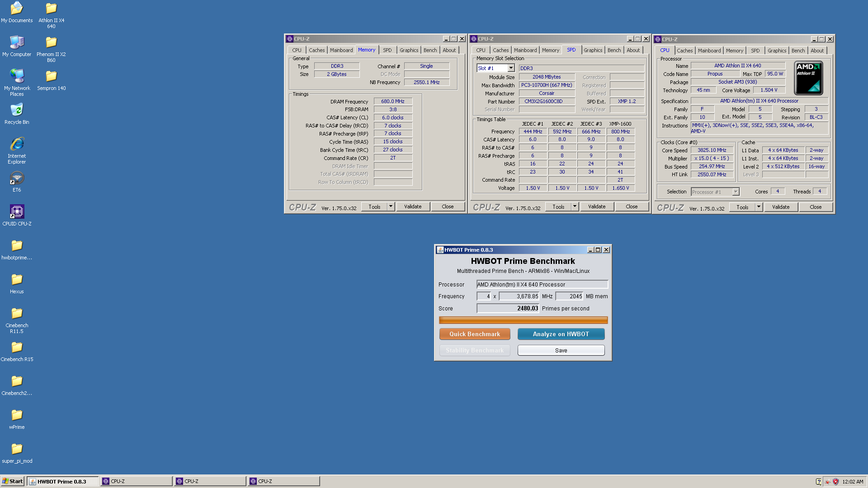Switch to CPU tab in Memory window
The image size is (868, 488).
point(297,50)
